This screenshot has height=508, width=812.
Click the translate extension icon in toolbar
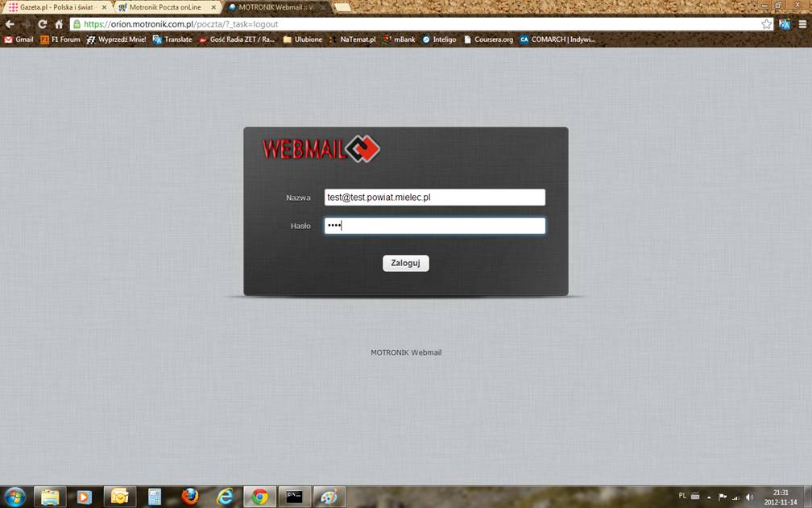[x=785, y=24]
